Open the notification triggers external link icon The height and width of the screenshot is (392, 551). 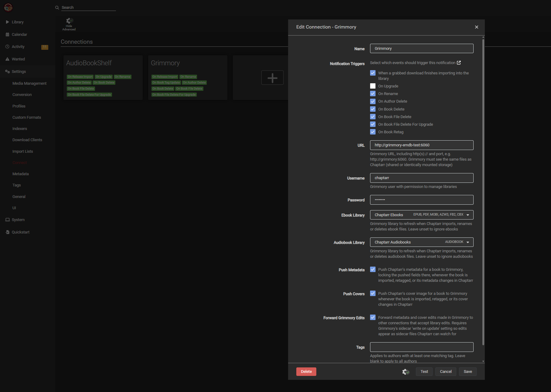[x=459, y=63]
